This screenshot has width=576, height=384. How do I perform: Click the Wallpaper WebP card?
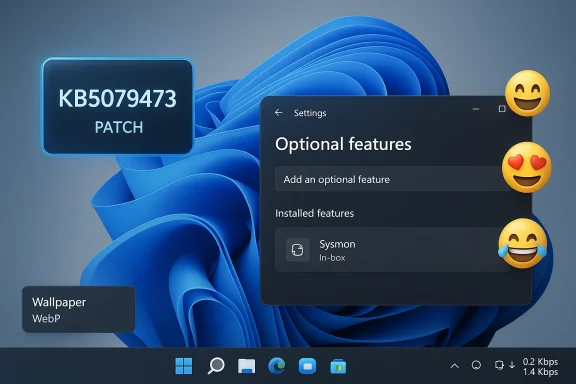[79, 309]
